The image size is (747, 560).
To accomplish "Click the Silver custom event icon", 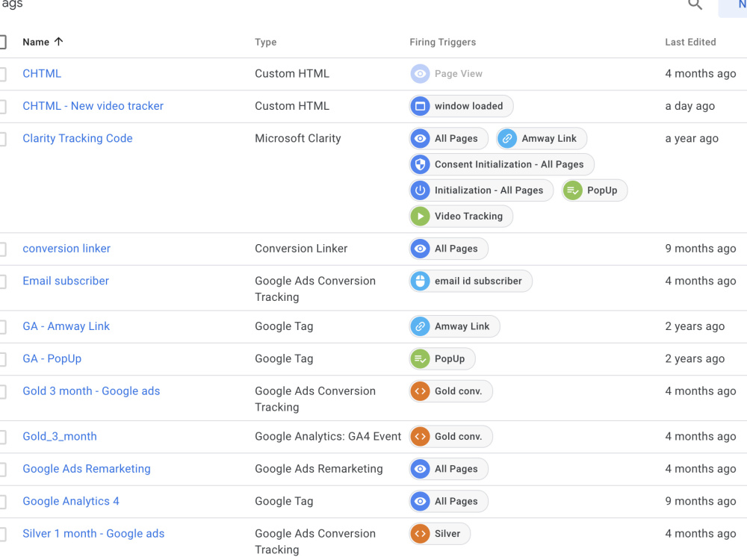I will pyautogui.click(x=420, y=534).
